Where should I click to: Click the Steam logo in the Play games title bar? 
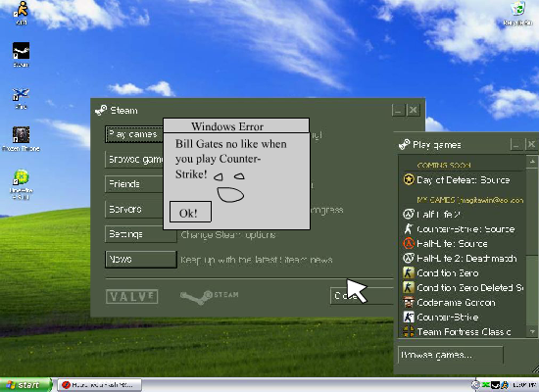[x=404, y=144]
